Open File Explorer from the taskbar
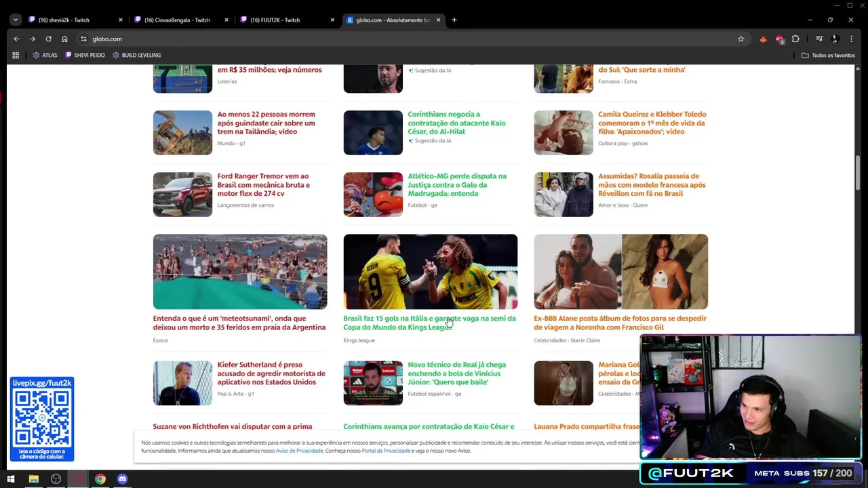Image resolution: width=868 pixels, height=488 pixels. [33, 479]
